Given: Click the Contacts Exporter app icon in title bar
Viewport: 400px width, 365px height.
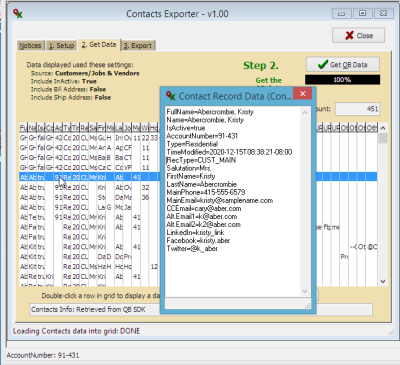Looking at the screenshot, I should coord(18,14).
